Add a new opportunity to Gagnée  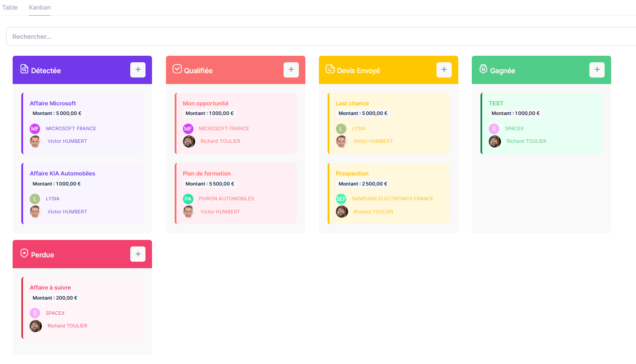click(x=597, y=70)
